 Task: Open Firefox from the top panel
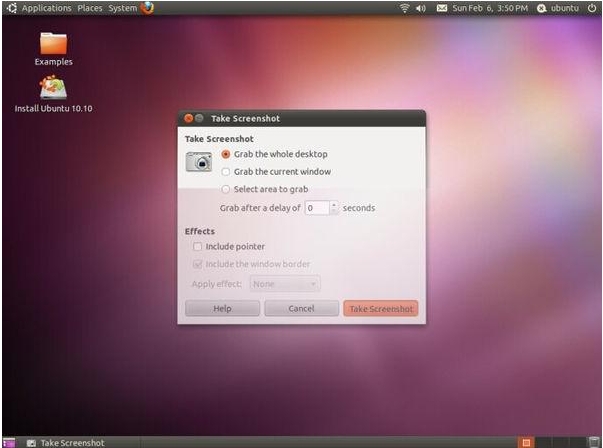click(x=147, y=8)
